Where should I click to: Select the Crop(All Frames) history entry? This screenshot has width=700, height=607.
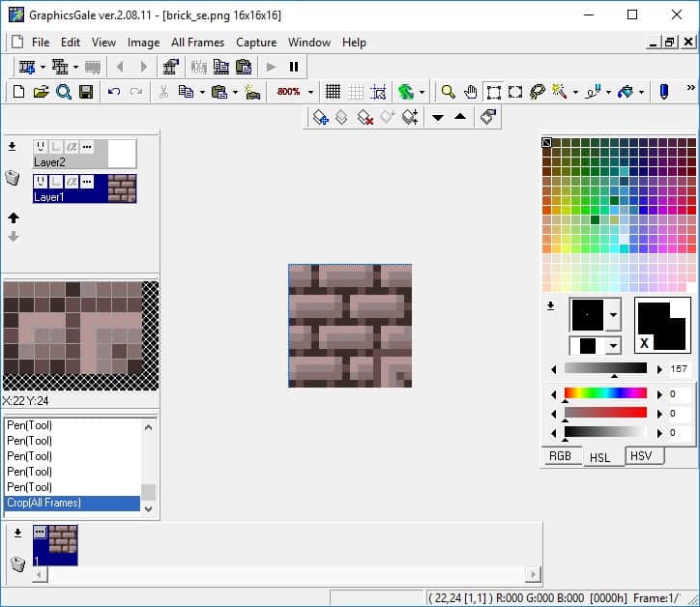[x=73, y=503]
